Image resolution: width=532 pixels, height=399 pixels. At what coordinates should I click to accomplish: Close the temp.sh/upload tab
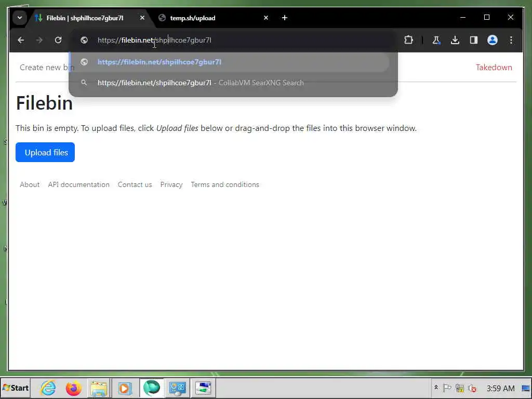coord(266,18)
